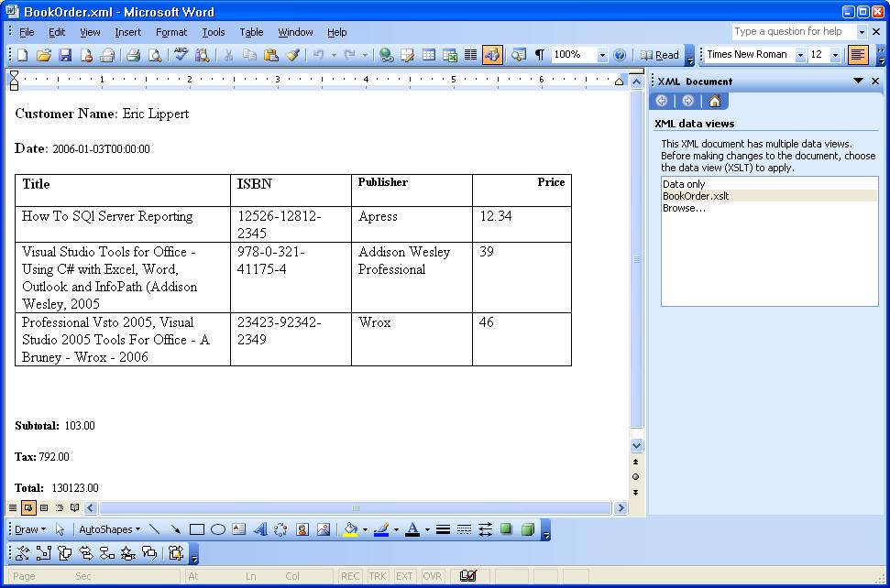890x588 pixels.
Task: Expand the Fill Color dropdown arrow
Action: tap(365, 529)
